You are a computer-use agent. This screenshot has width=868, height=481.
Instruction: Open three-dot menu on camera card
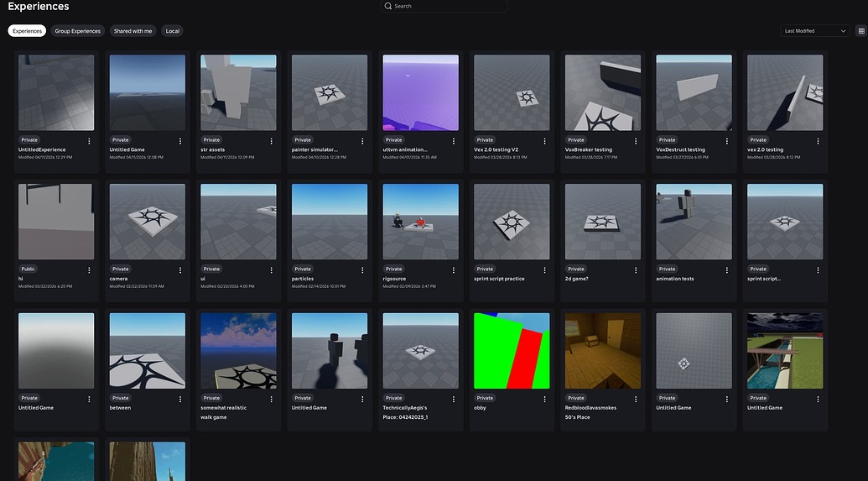180,270
